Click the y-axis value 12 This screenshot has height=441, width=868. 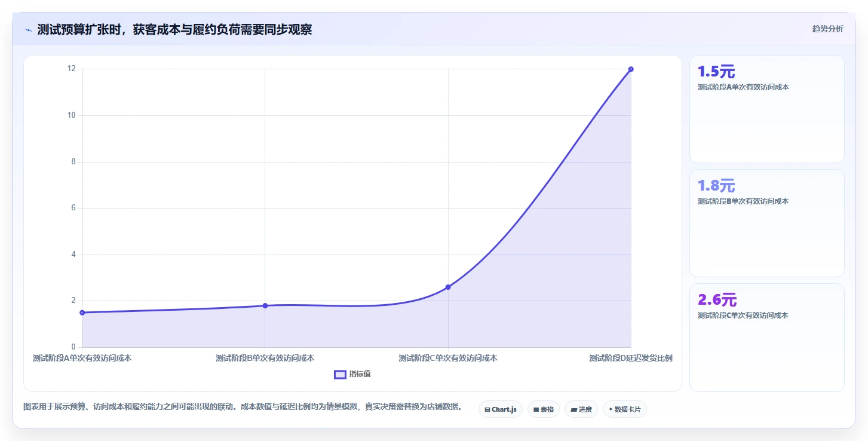[x=72, y=69]
